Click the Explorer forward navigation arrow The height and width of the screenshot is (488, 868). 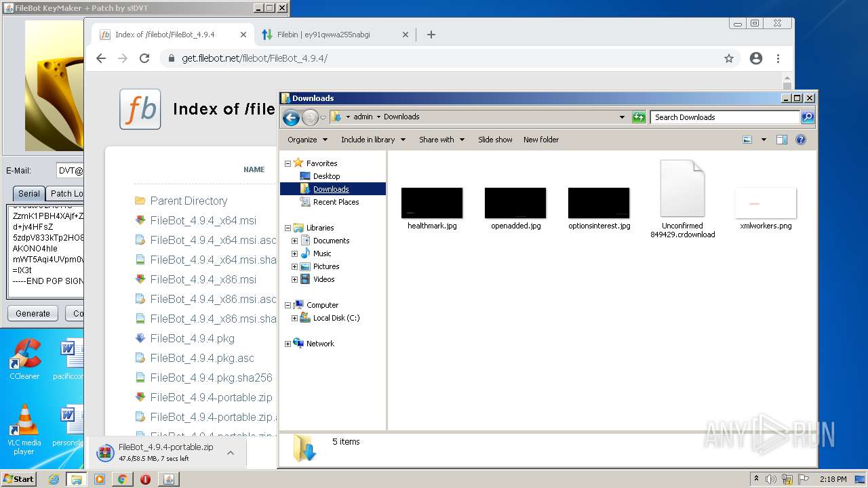310,117
